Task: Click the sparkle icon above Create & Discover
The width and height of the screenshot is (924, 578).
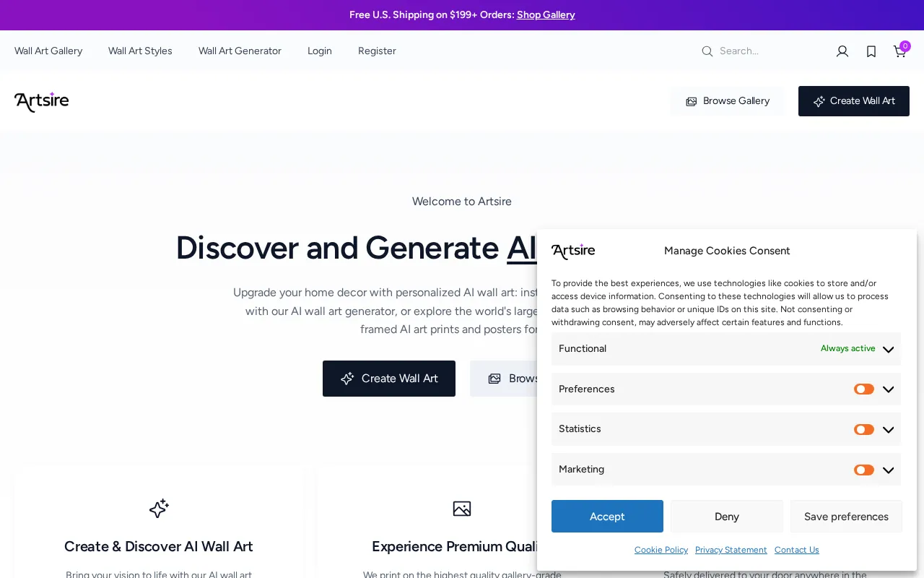Action: point(159,509)
